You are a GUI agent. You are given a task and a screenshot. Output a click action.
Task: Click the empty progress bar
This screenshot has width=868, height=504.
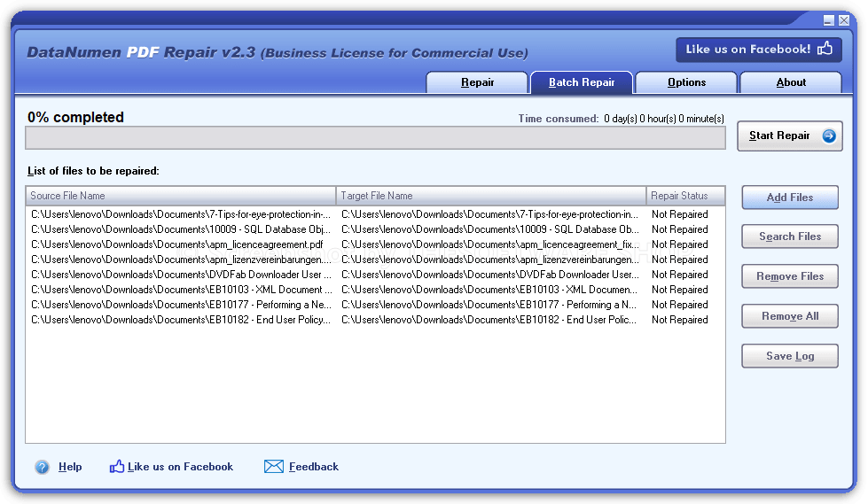tap(375, 138)
